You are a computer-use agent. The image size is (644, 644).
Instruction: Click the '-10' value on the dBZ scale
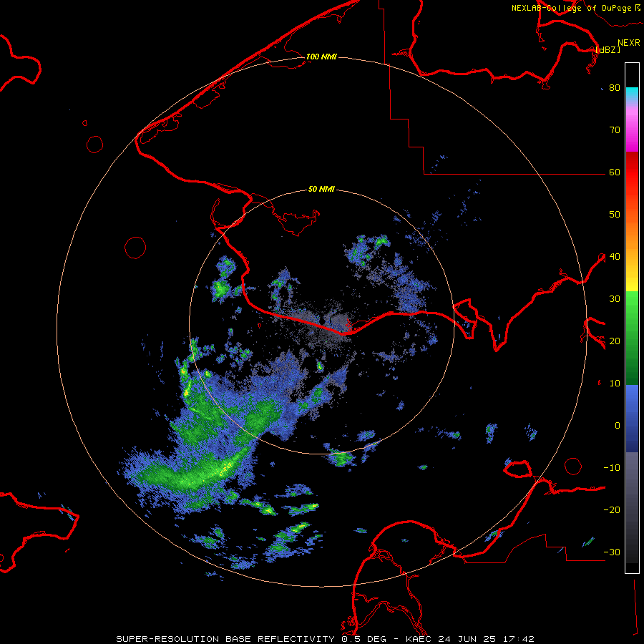click(x=612, y=468)
